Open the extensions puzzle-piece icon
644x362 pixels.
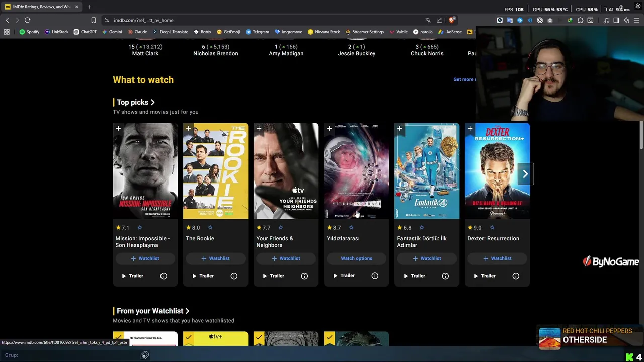coord(580,20)
